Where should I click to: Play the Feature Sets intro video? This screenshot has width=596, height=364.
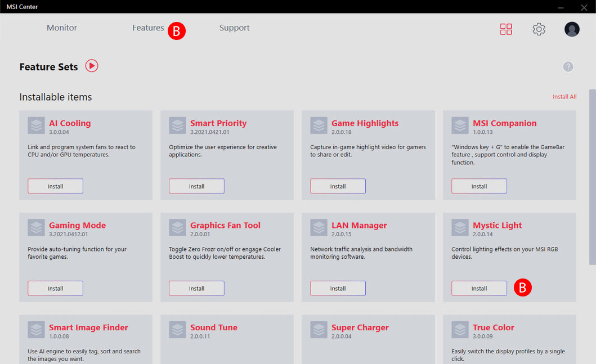click(92, 66)
